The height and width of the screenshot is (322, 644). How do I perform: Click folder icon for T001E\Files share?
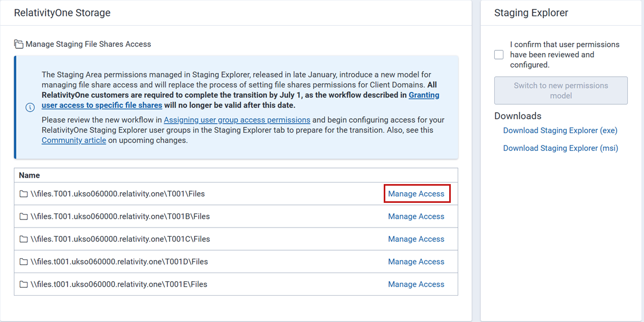coord(24,284)
